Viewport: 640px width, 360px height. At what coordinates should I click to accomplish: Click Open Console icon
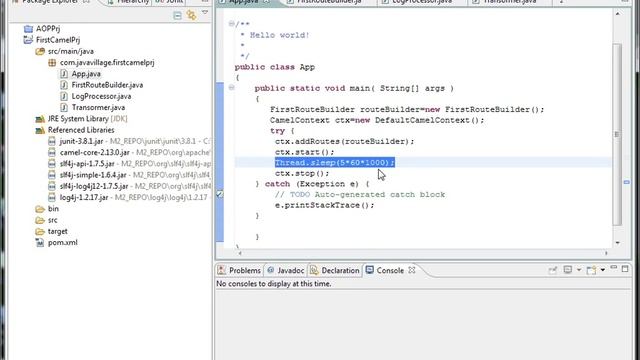point(591,270)
